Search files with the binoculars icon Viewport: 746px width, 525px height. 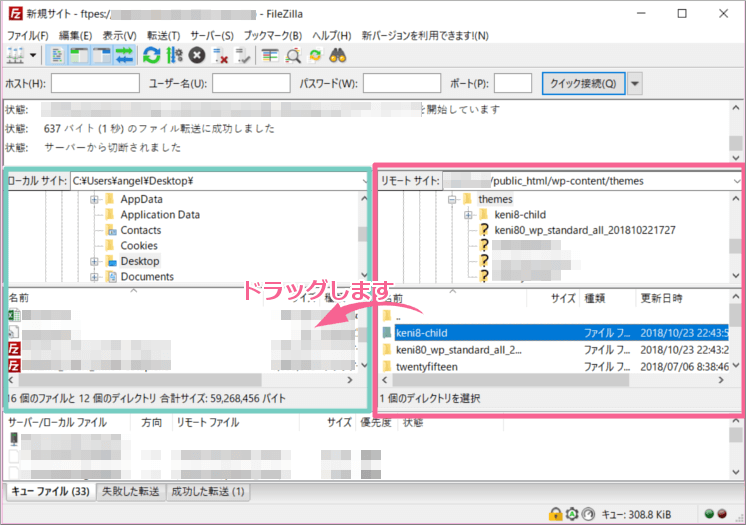click(338, 56)
